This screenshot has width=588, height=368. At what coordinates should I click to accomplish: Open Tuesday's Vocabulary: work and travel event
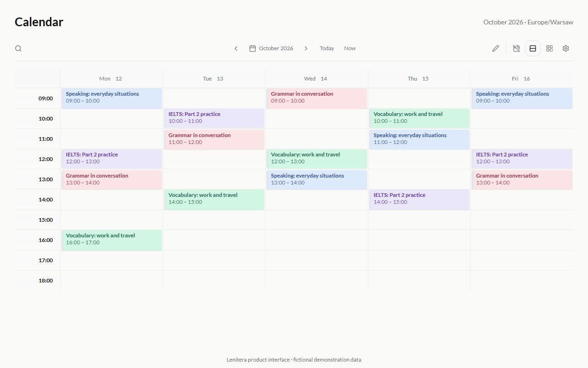click(214, 199)
